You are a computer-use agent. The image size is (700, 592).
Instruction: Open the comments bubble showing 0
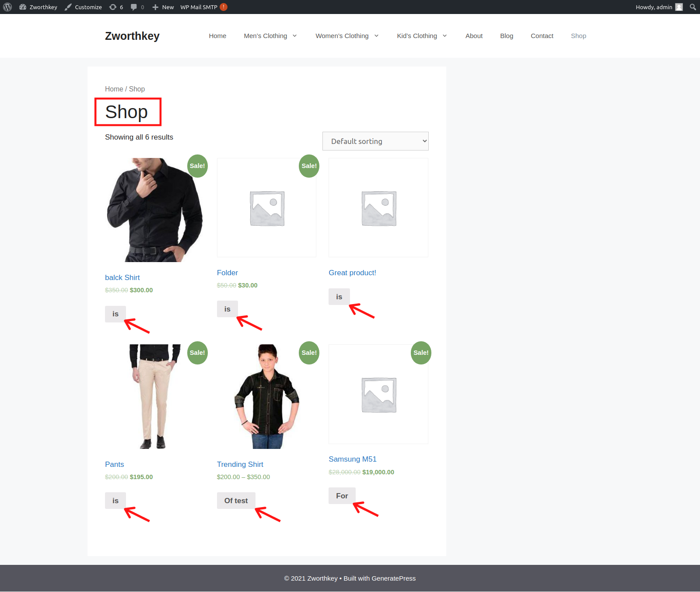[x=137, y=7]
